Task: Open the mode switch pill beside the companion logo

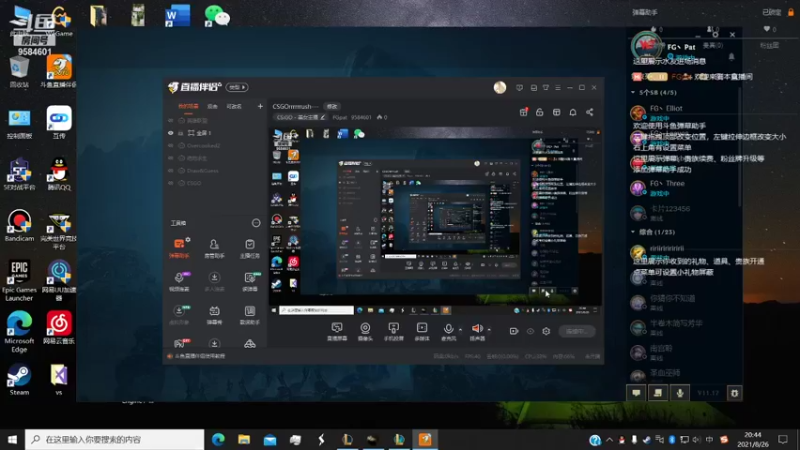Action: (x=237, y=87)
